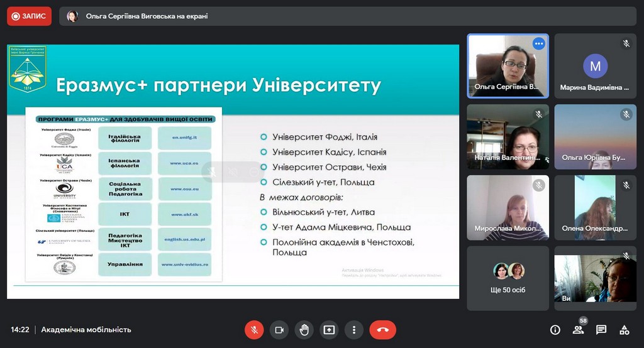Toggle the camera on or off
Image resolution: width=644 pixels, height=348 pixels.
pos(279,330)
